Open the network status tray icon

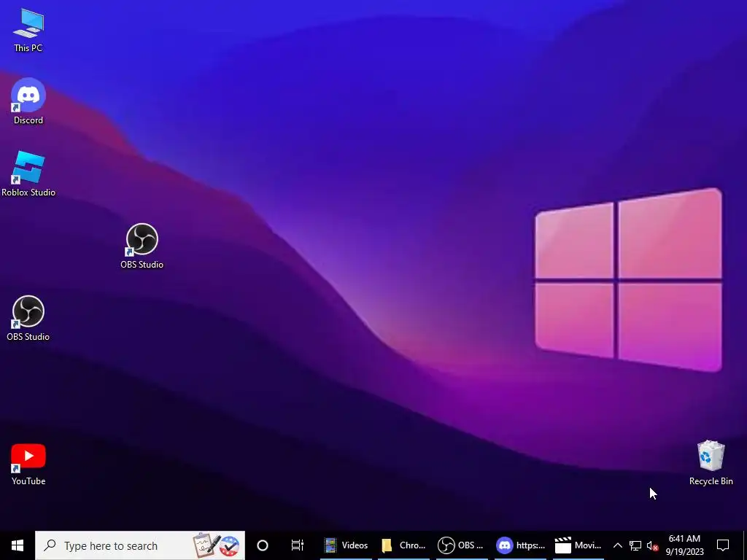(x=635, y=545)
